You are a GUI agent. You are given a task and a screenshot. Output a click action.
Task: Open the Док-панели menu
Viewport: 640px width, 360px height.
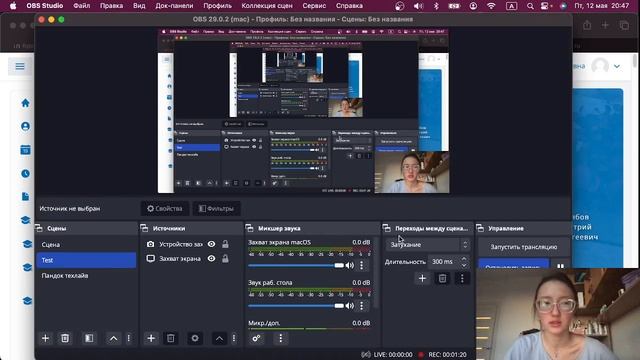pyautogui.click(x=174, y=6)
